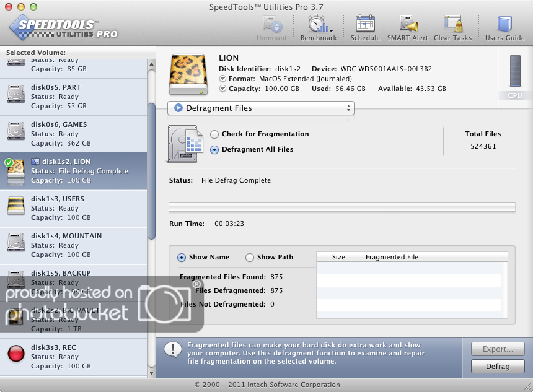The height and width of the screenshot is (392, 533).
Task: Select Defragment All Files option
Action: point(214,150)
